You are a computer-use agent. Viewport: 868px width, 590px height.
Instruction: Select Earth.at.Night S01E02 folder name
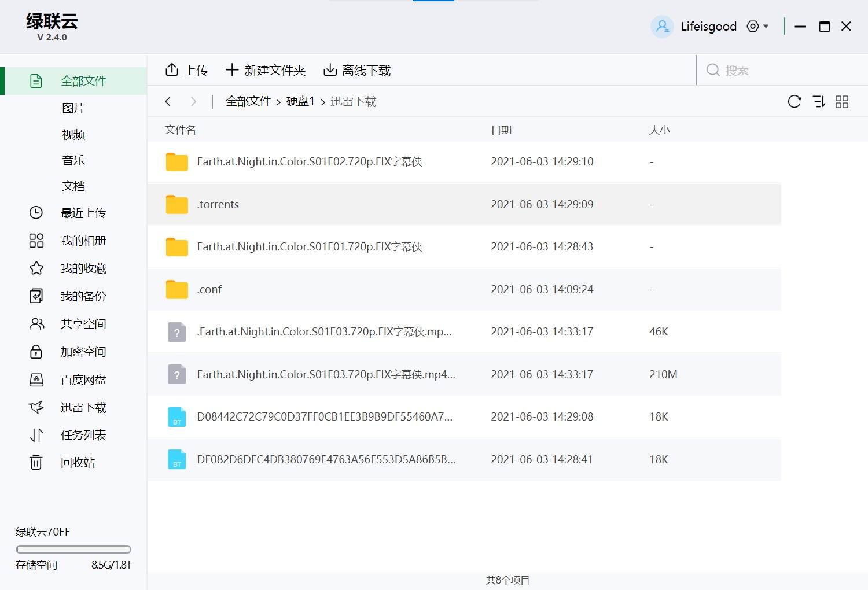(310, 161)
